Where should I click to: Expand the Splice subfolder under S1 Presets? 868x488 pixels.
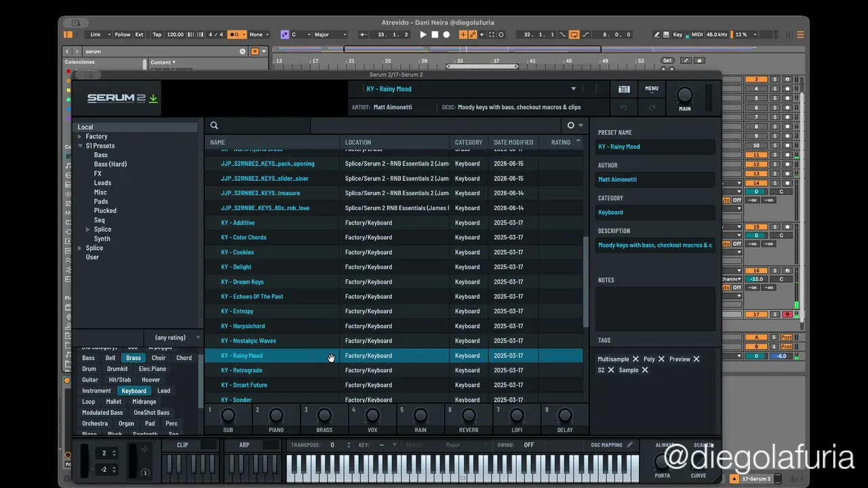[x=87, y=229]
